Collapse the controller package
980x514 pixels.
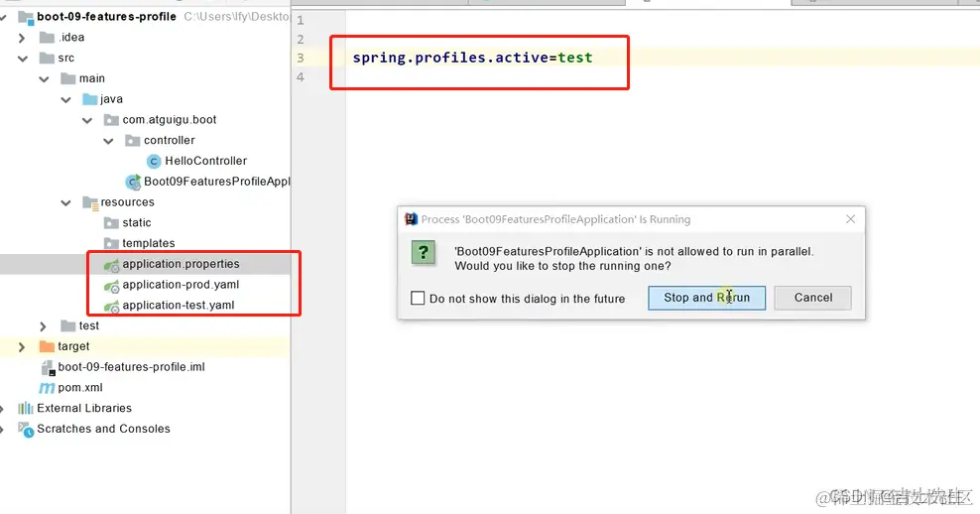108,141
